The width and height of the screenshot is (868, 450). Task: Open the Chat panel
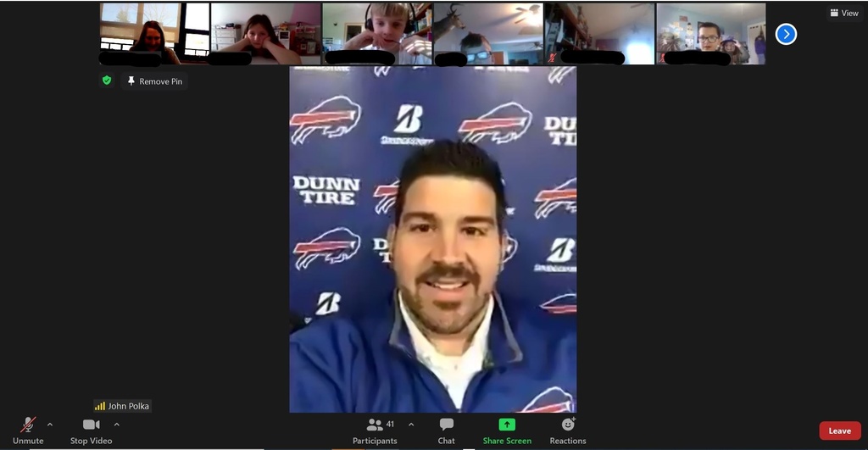click(446, 431)
